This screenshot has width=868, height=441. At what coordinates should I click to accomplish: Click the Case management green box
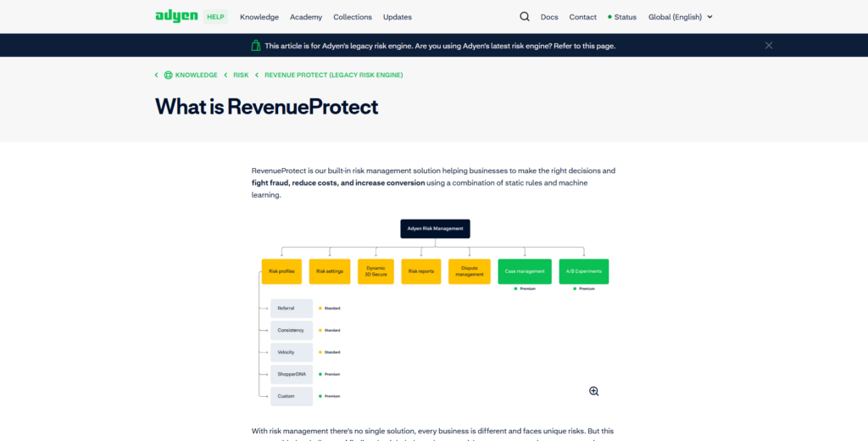(x=525, y=271)
